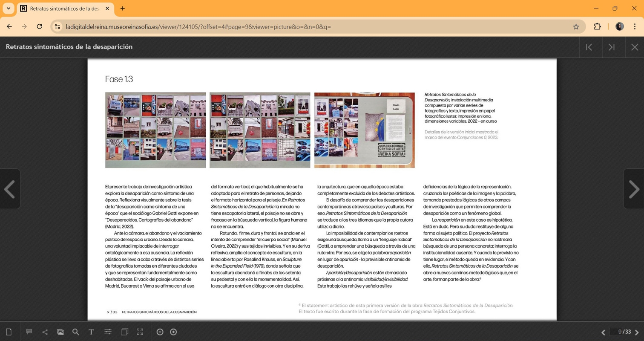Click caption 'Detalles de la versión inicial mostrada'
The height and width of the screenshot is (341, 644).
461,132
